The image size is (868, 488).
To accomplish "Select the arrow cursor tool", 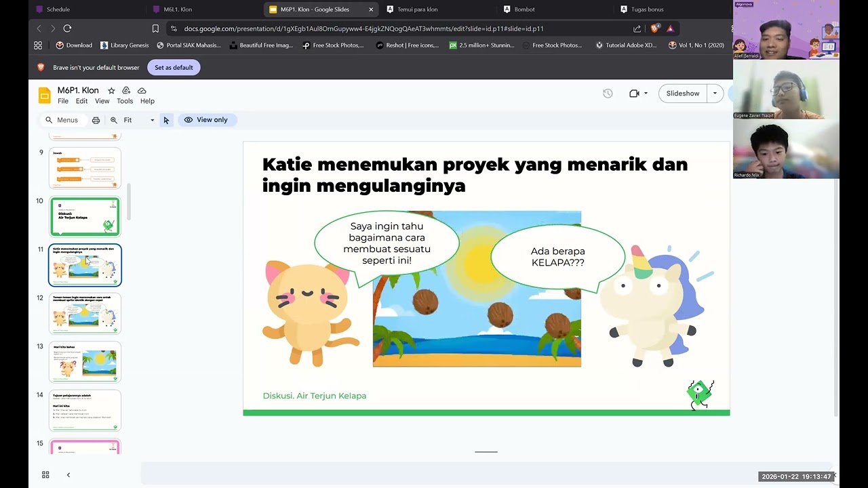I will tap(166, 120).
